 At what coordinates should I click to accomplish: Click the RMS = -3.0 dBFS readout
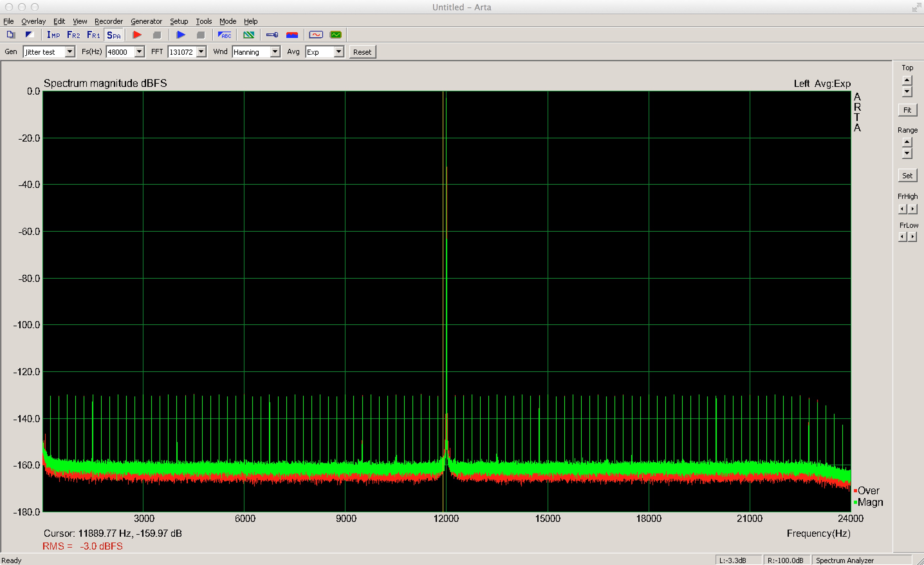tap(82, 546)
